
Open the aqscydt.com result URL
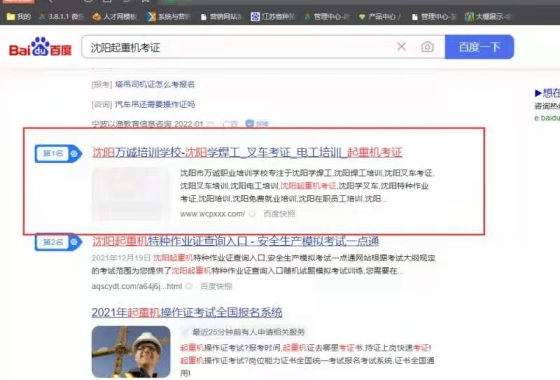pyautogui.click(x=137, y=286)
